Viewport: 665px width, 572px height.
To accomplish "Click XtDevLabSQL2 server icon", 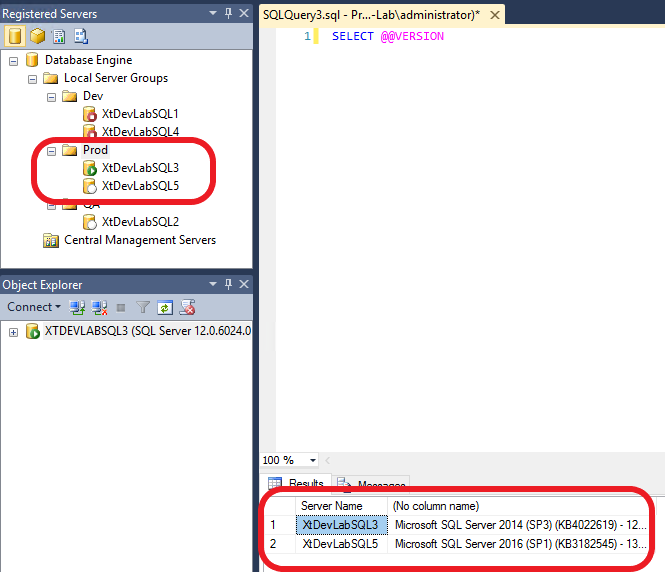I will point(89,222).
